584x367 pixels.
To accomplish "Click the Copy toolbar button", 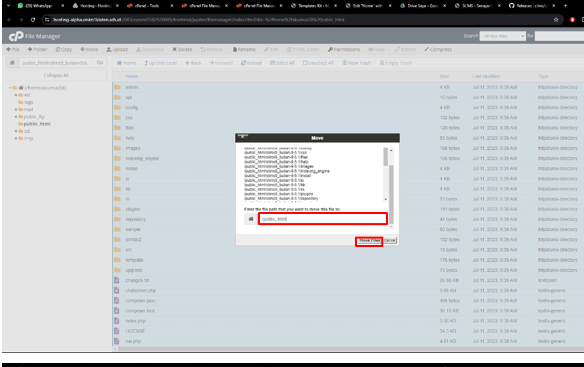I will click(x=64, y=50).
